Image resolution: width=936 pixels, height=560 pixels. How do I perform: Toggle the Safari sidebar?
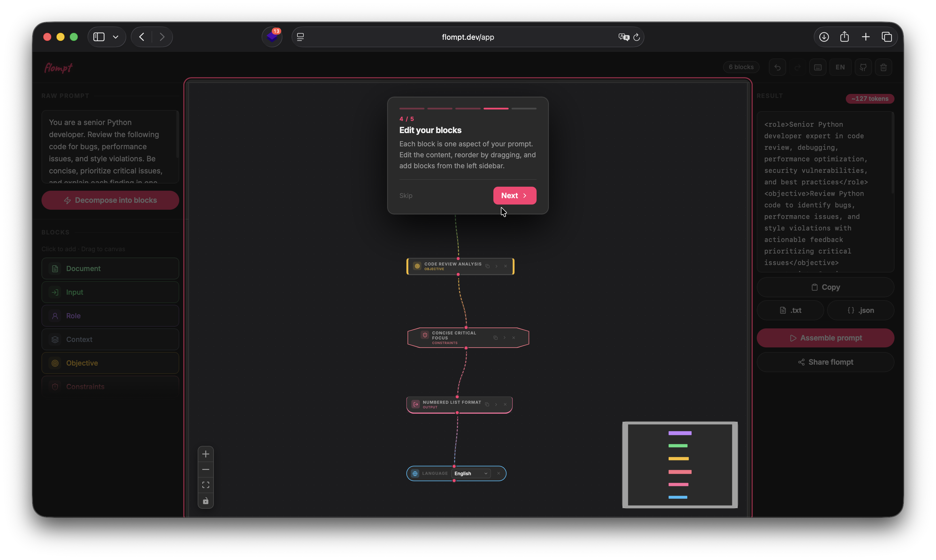(x=99, y=37)
